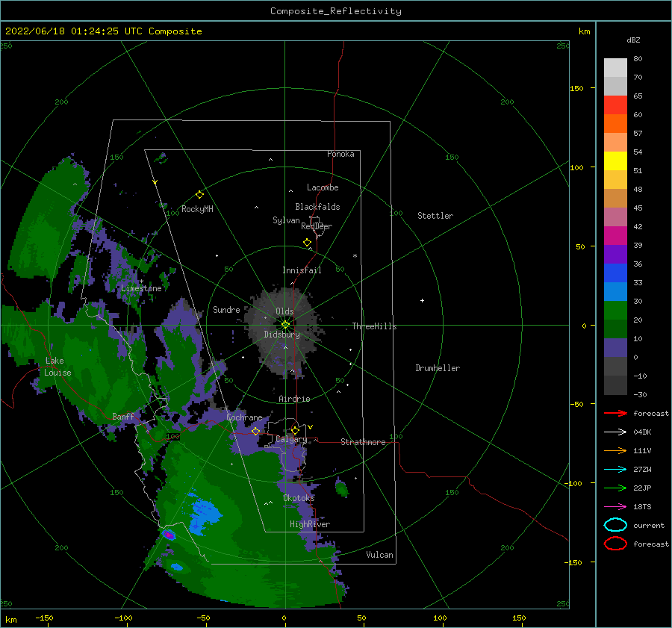
Task: Click the intense magenta storm cell southwest of Okotoks
Action: point(169,535)
